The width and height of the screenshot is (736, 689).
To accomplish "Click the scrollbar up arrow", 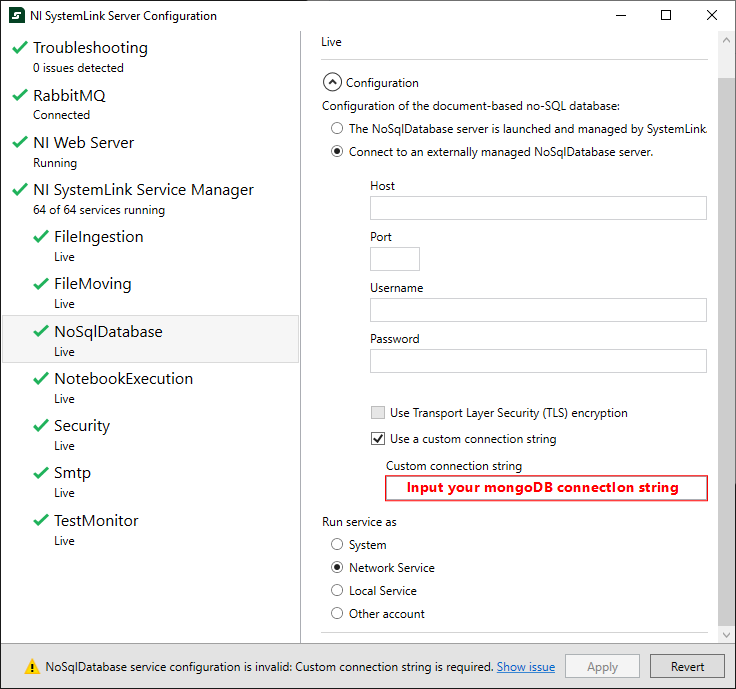I will coord(726,40).
